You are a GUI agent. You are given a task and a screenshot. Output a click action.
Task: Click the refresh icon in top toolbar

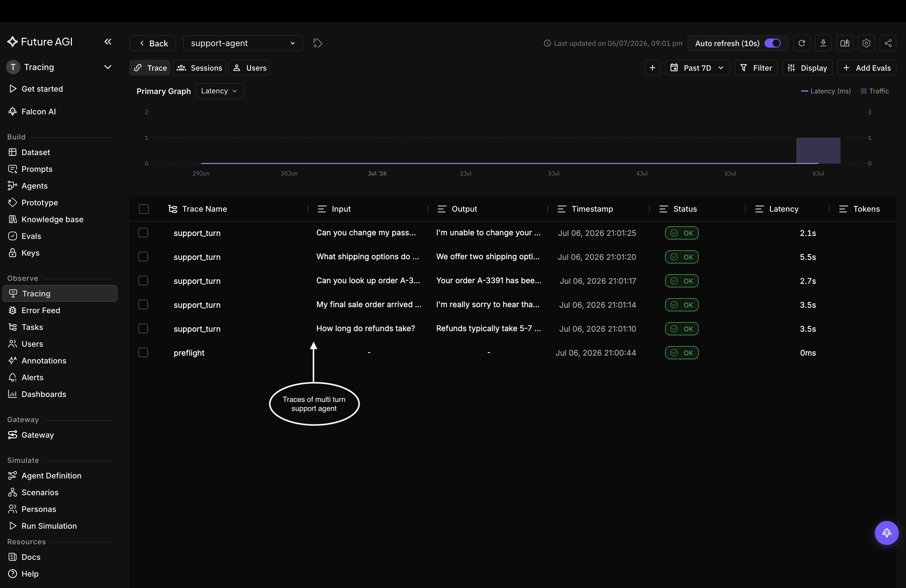(x=801, y=43)
